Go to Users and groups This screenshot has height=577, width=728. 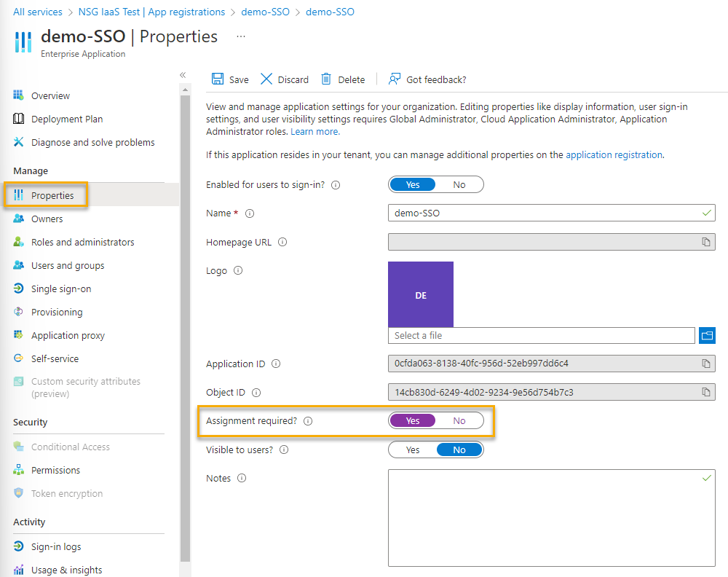(x=68, y=265)
